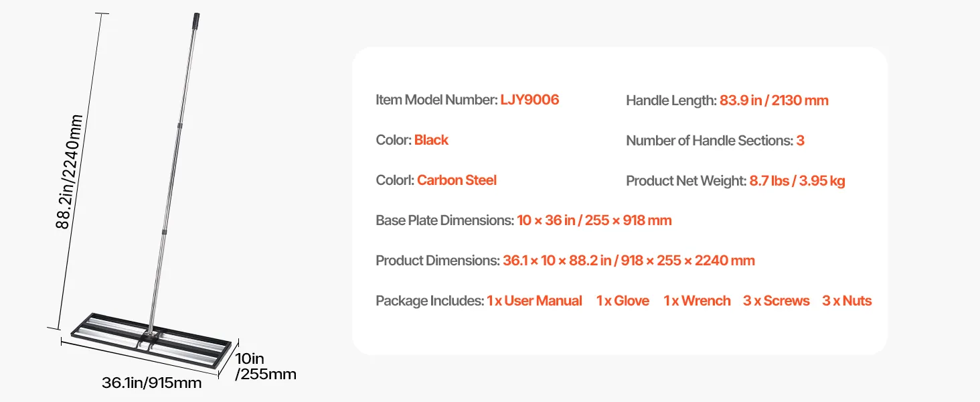Image resolution: width=980 pixels, height=402 pixels.
Task: Click the Number of Handle Sections label
Action: pos(710,141)
